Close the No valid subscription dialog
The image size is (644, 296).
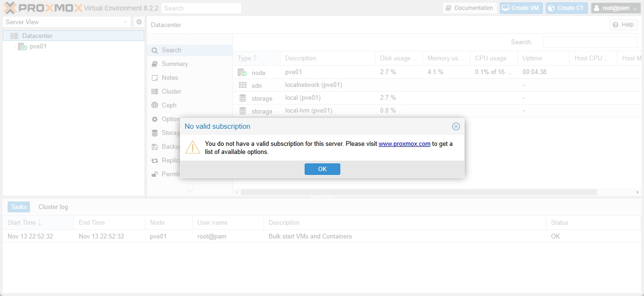click(x=456, y=126)
